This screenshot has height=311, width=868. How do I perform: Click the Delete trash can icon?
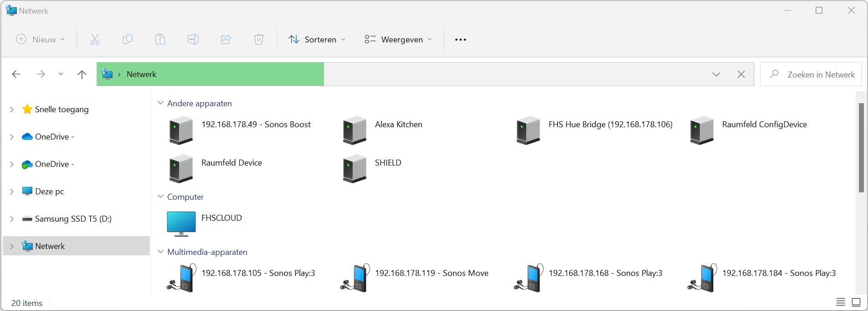259,39
